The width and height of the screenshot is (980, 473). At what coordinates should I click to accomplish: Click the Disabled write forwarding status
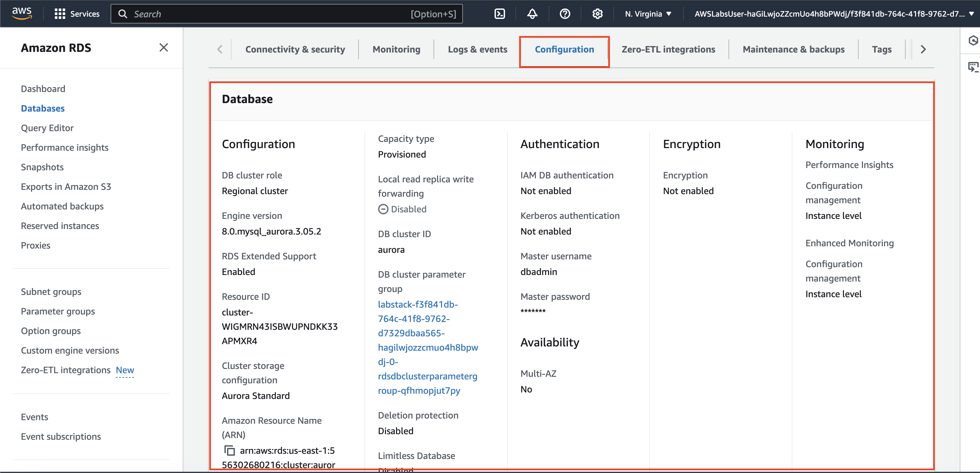tap(402, 209)
